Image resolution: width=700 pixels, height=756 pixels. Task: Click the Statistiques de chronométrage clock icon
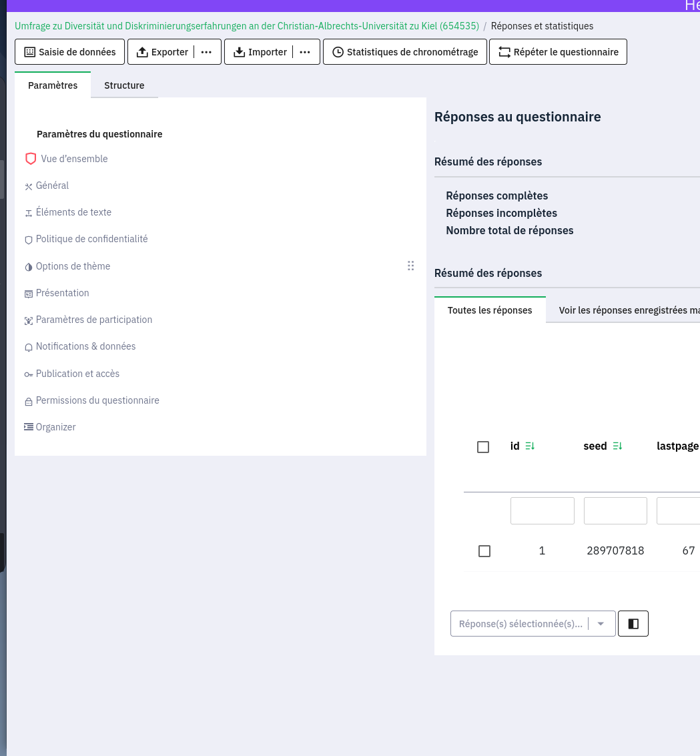coord(338,52)
